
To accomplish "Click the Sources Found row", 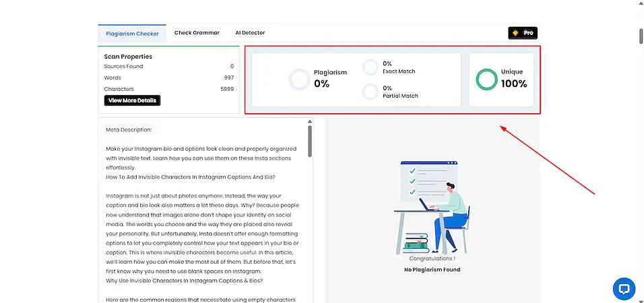I will [169, 66].
